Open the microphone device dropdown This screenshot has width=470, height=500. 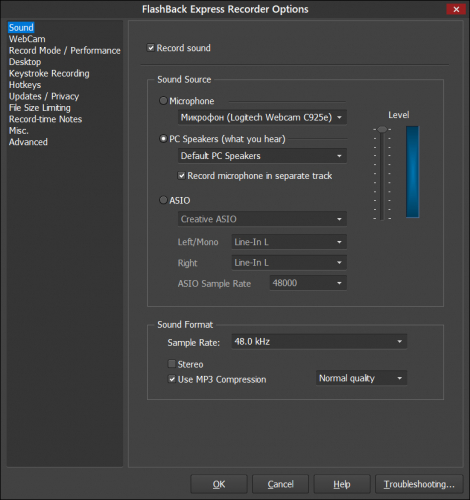tap(262, 117)
